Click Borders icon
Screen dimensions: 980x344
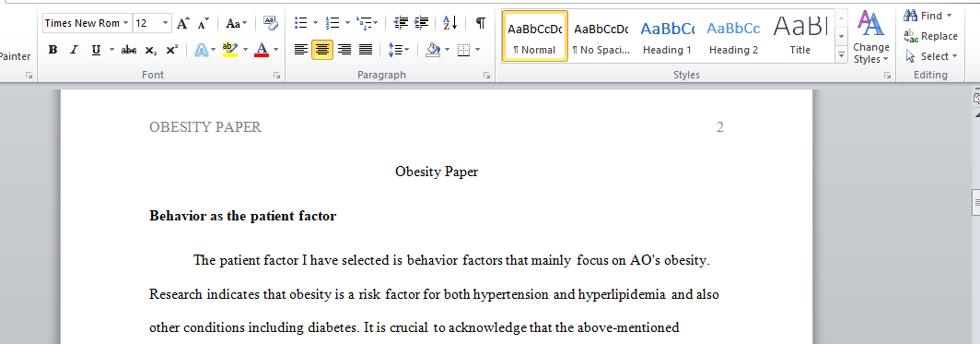pos(464,50)
